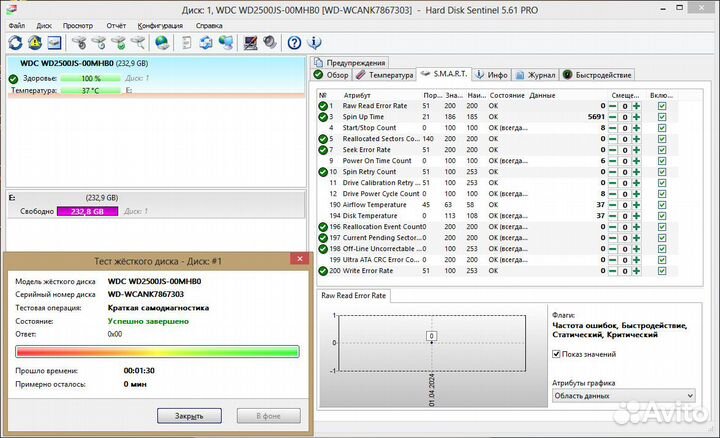This screenshot has height=438, width=720.
Task: Toggle enable checkbox for Write Error Rate row
Action: 661,270
